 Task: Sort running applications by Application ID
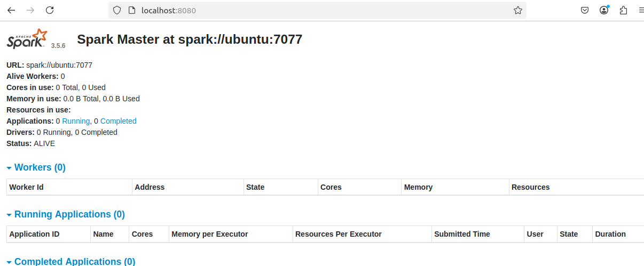point(48,234)
